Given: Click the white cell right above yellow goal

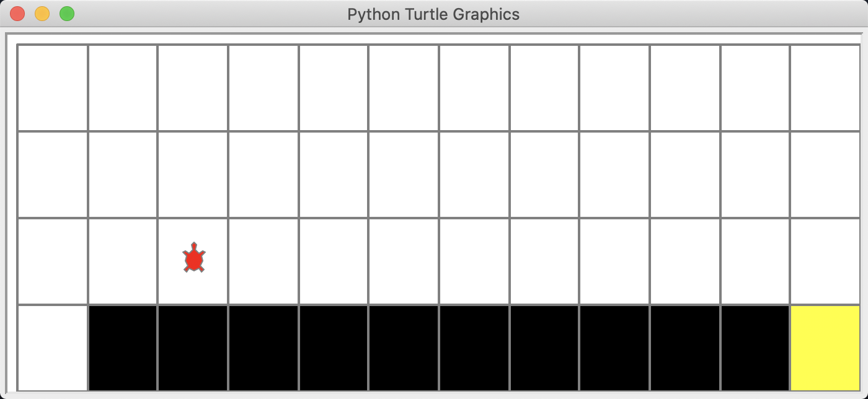Looking at the screenshot, I should pos(825,261).
